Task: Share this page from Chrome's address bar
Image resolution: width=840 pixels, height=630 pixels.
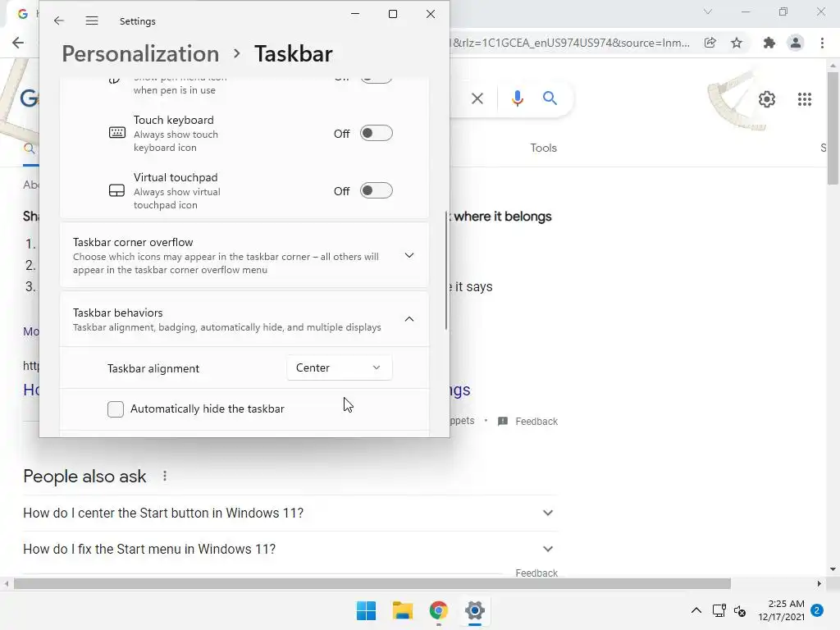Action: tap(710, 43)
